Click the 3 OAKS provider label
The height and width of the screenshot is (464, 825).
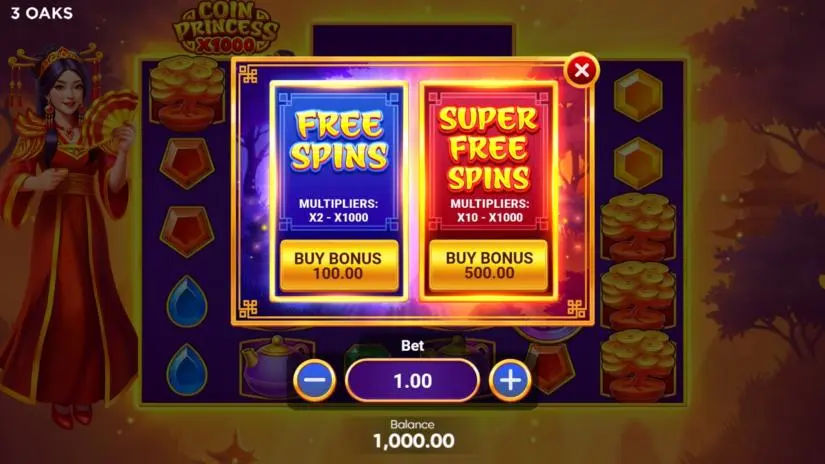[x=42, y=13]
